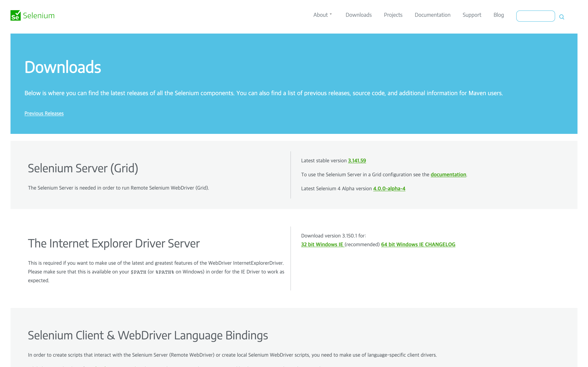
Task: Expand the About dropdown menu
Action: click(x=320, y=15)
